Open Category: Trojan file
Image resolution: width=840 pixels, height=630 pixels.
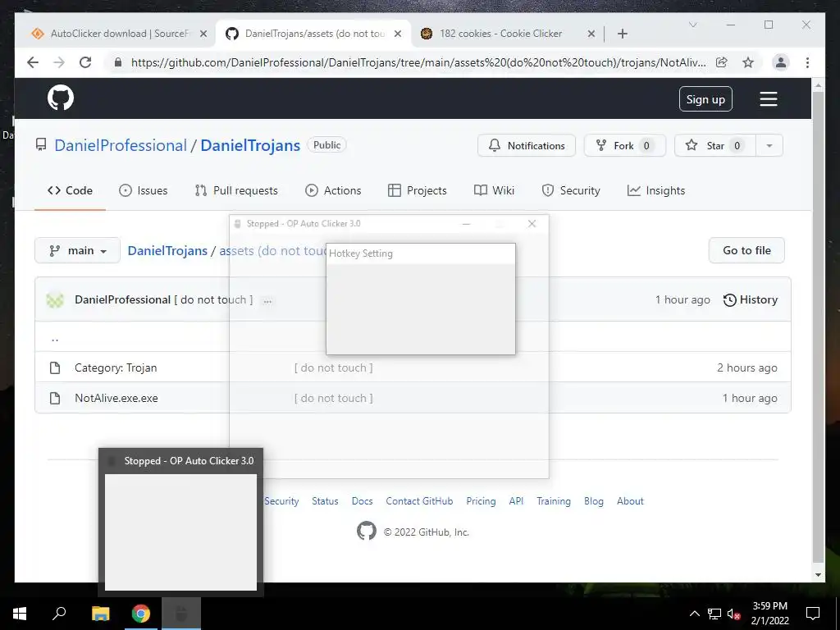[116, 367]
